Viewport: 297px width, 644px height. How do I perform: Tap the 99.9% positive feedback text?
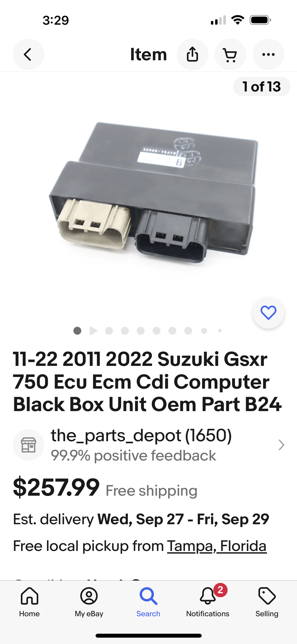coord(133,456)
